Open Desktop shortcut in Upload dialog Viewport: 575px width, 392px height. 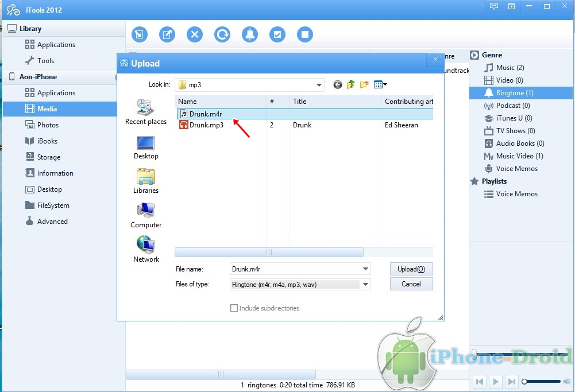click(146, 148)
